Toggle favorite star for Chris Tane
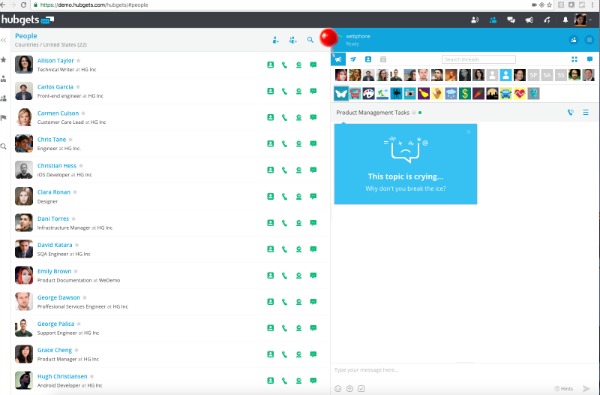Viewport: 600px width, 395px height. point(70,139)
